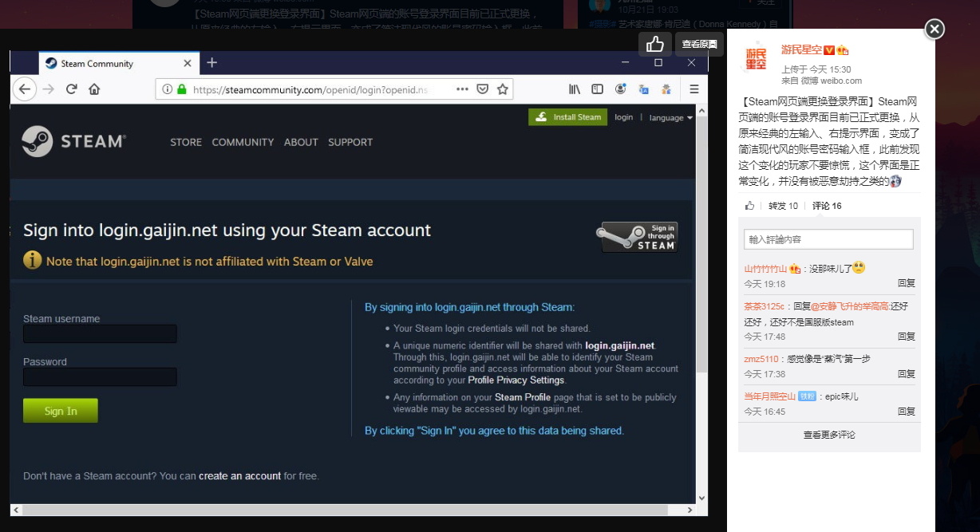
Task: Focus the Password field
Action: click(100, 377)
